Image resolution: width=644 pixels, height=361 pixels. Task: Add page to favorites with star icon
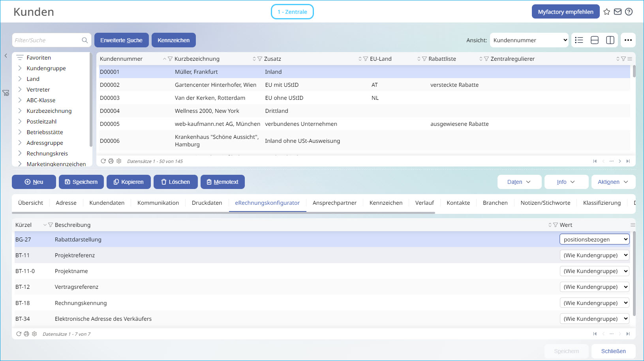point(607,12)
